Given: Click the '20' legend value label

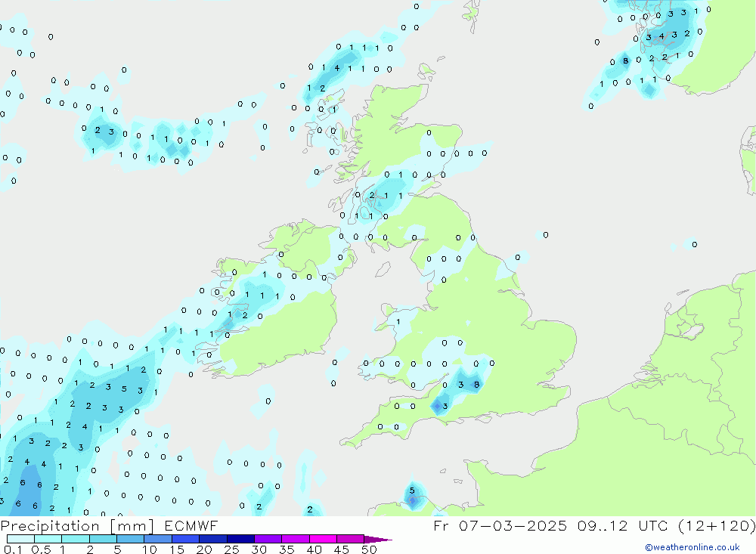Looking at the screenshot, I should point(204,549).
